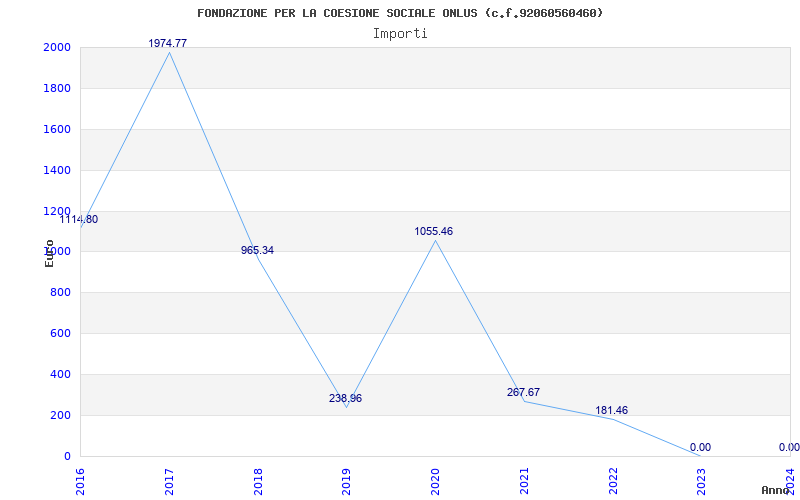Screen dimensions: 800x500
Task: Click the 2022 x-axis year label
Action: click(613, 482)
